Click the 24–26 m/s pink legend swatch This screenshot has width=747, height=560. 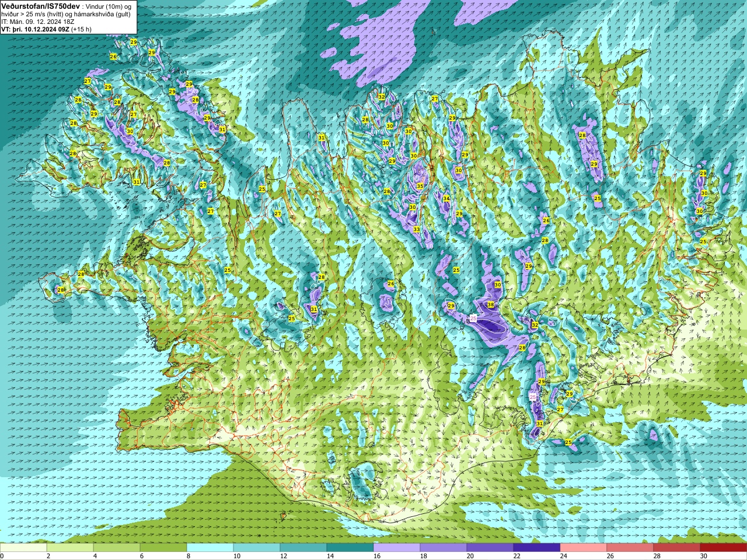pos(584,548)
